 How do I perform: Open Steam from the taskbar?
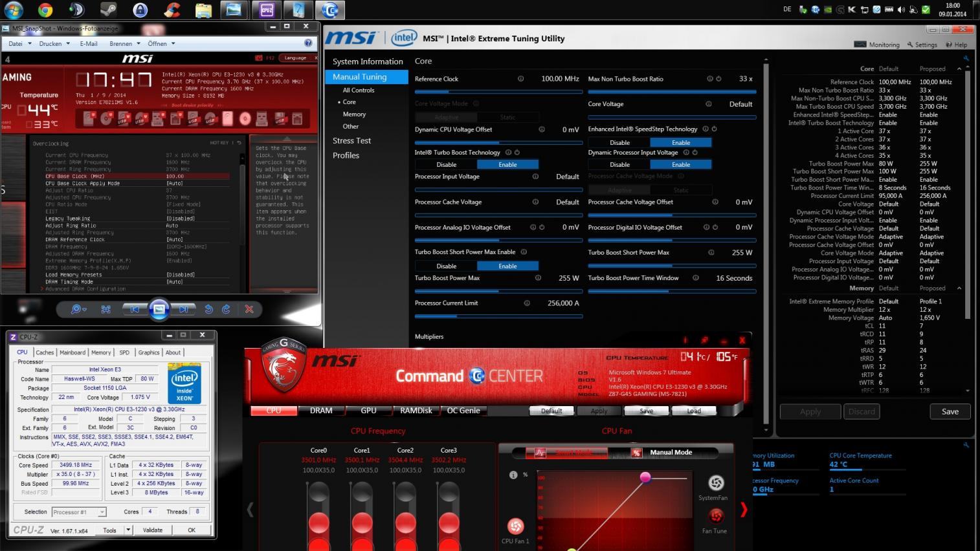[108, 10]
